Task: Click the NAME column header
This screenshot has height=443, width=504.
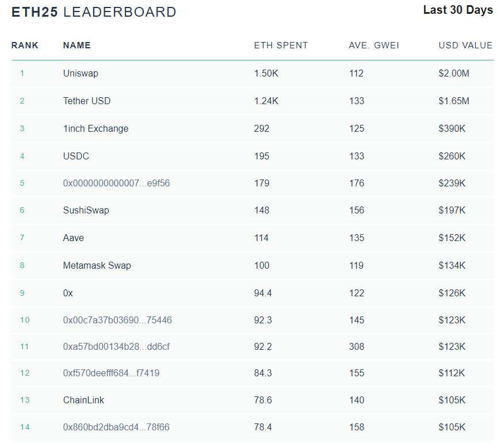Action: click(77, 45)
